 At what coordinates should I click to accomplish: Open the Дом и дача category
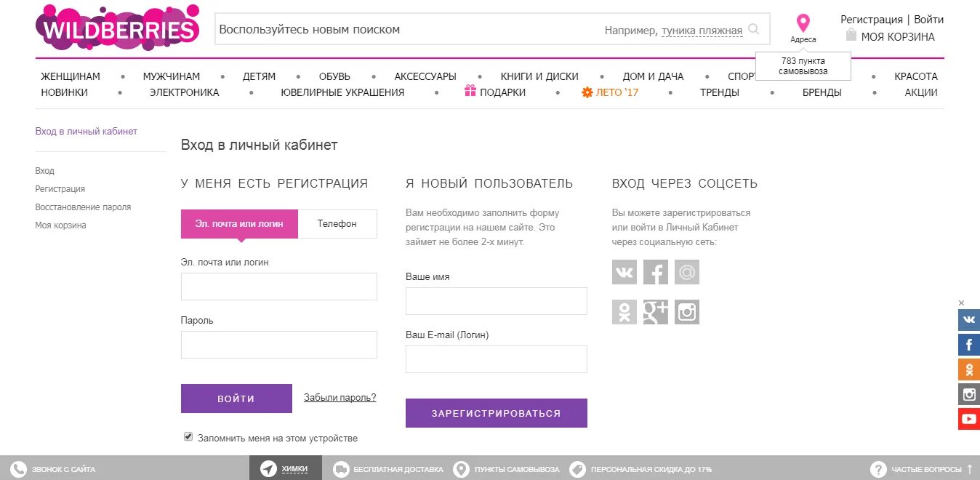pos(653,76)
